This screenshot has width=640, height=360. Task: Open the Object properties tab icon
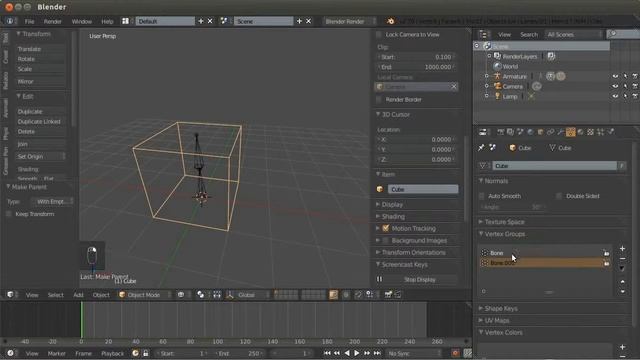click(x=540, y=132)
